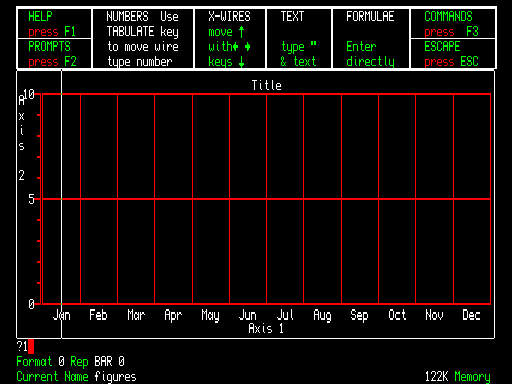Click the PROMPTS press F2 box
The width and height of the screenshot is (512, 384).
coord(54,54)
